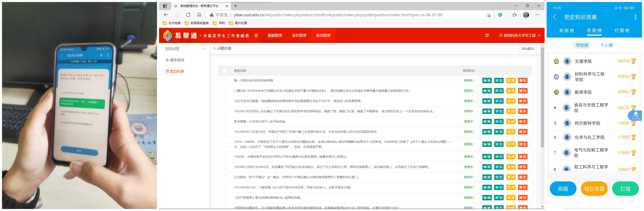Go to browser home page icon
The image size is (644, 211).
199,15
